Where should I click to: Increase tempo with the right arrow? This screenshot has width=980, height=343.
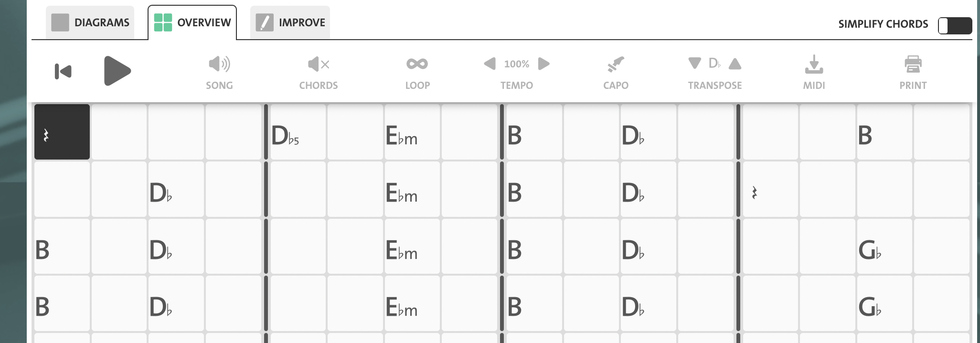point(543,64)
